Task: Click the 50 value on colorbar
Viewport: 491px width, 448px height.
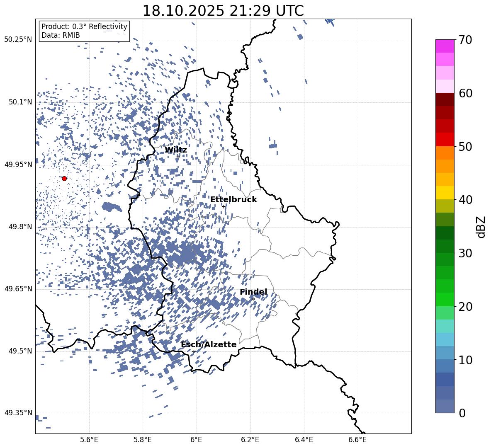Action: tap(465, 147)
